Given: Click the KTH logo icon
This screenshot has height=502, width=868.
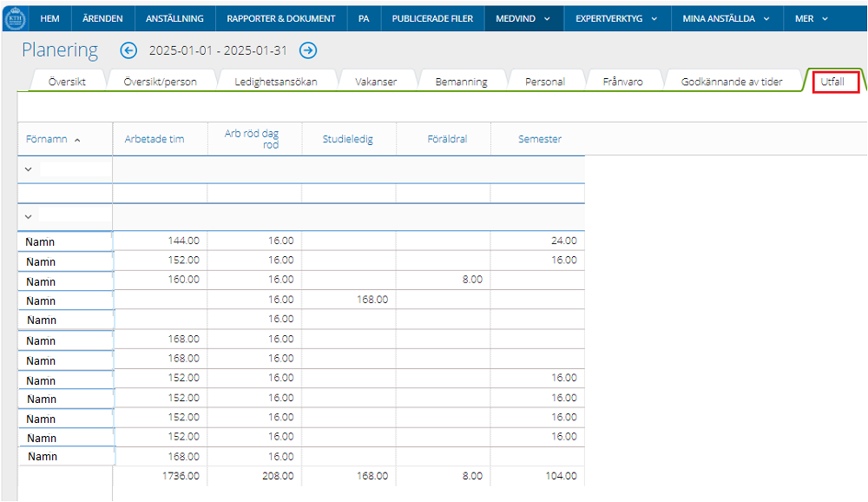Looking at the screenshot, I should point(16,17).
